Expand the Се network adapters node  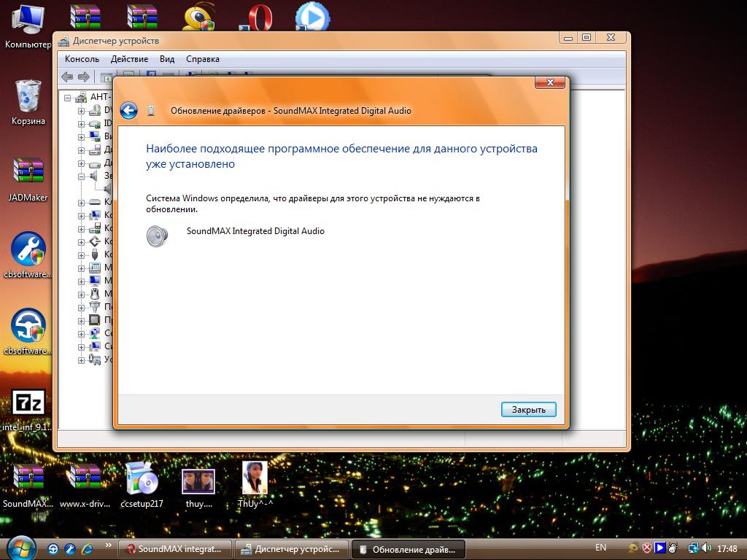pyautogui.click(x=81, y=334)
